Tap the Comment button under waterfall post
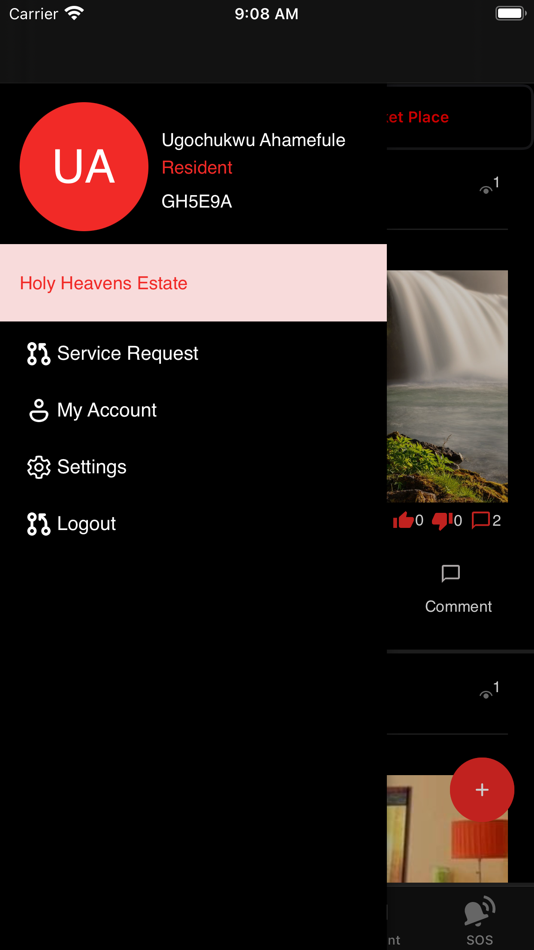Screen dimensions: 534x950 tap(458, 590)
